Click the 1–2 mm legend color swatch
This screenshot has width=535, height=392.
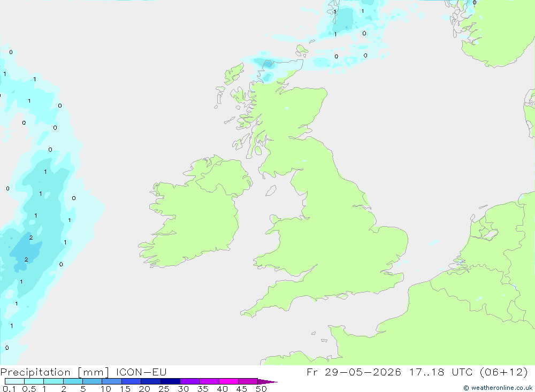[53, 381]
